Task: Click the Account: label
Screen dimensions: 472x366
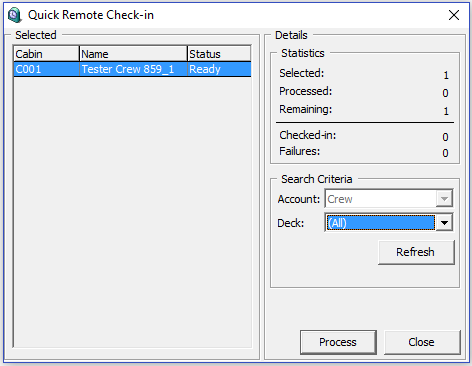Action: point(299,199)
